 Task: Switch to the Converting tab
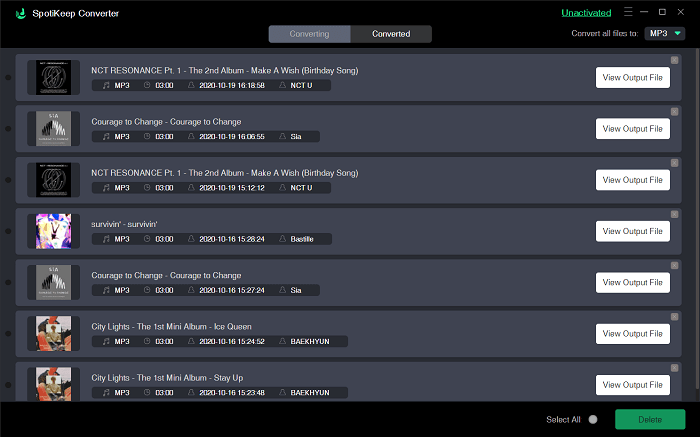tap(309, 34)
